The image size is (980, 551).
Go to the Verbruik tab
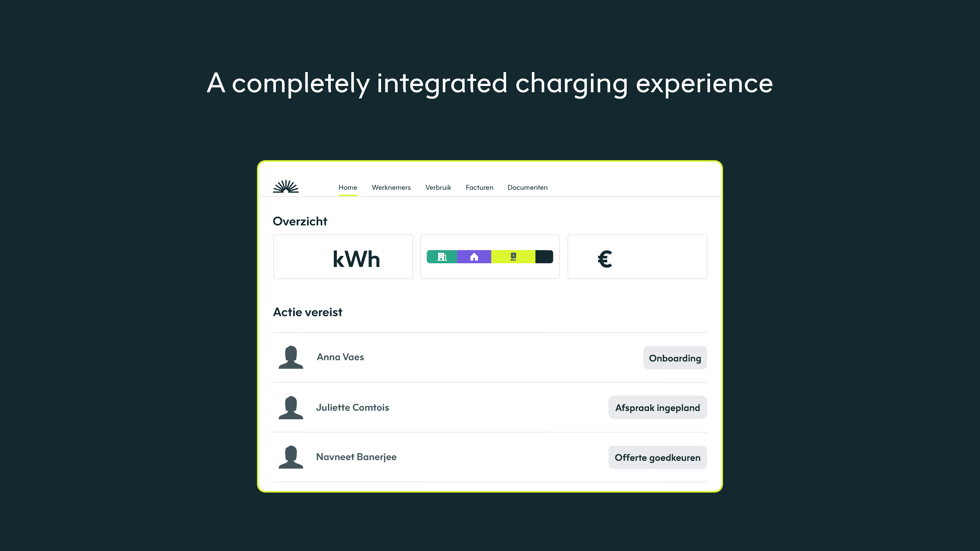click(438, 187)
